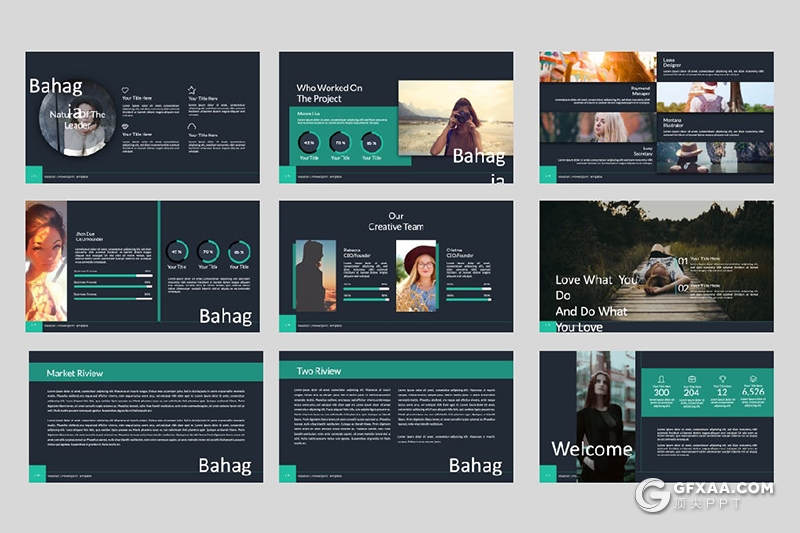
Task: Click the person icon above 300
Action: 662,379
